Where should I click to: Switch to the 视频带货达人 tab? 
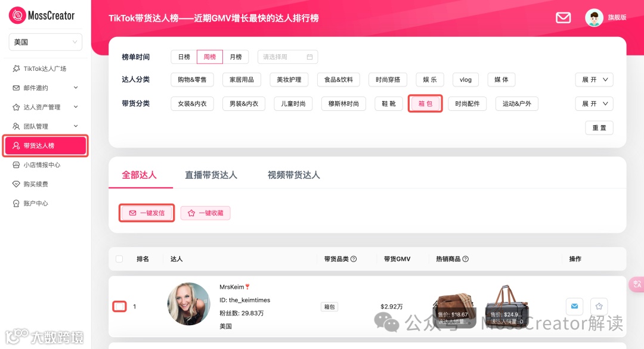pos(293,175)
